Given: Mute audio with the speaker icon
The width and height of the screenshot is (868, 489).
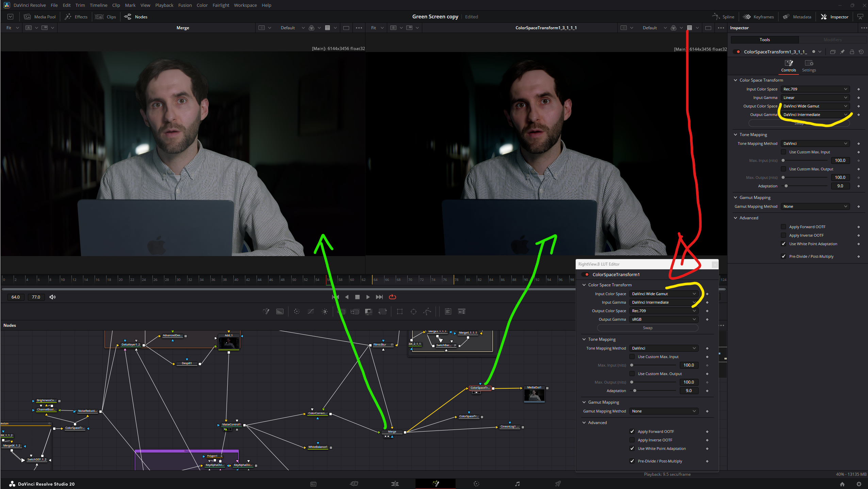Looking at the screenshot, I should pyautogui.click(x=52, y=297).
